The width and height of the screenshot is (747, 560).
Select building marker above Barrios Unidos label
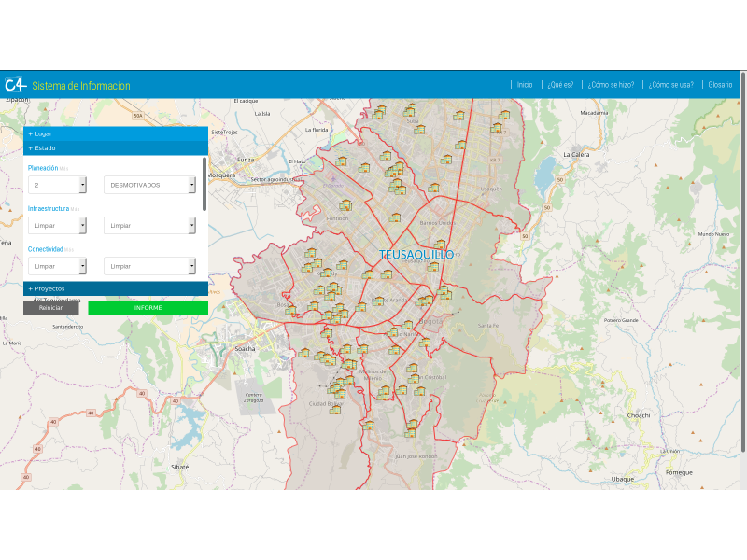(395, 217)
